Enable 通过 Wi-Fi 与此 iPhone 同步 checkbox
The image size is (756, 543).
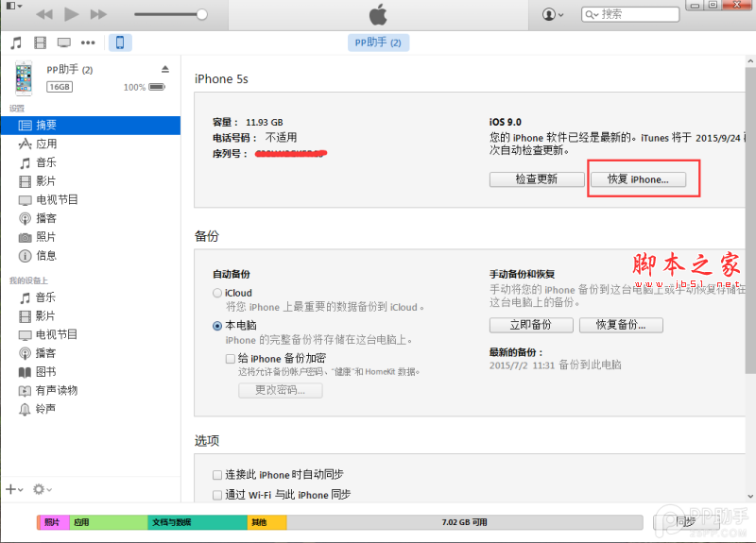[217, 495]
